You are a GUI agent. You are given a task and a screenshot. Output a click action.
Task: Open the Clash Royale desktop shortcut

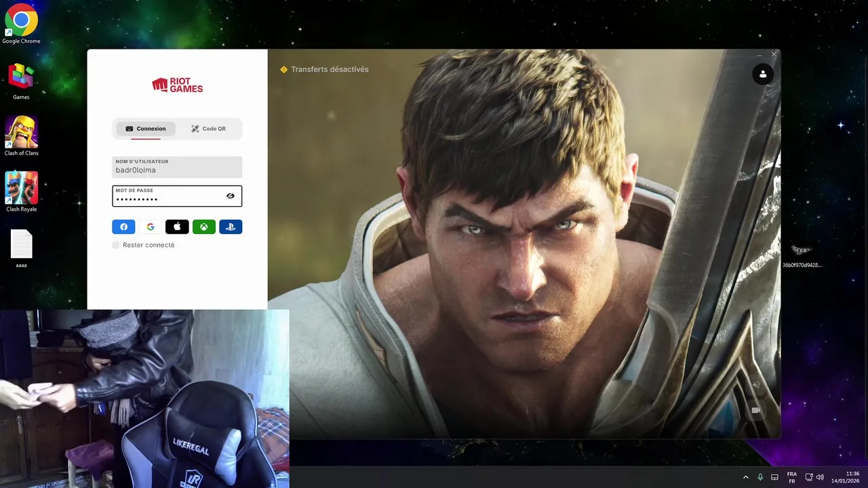21,192
